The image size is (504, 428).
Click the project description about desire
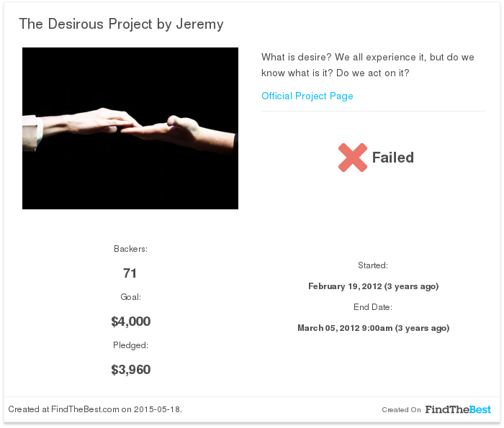click(x=368, y=65)
